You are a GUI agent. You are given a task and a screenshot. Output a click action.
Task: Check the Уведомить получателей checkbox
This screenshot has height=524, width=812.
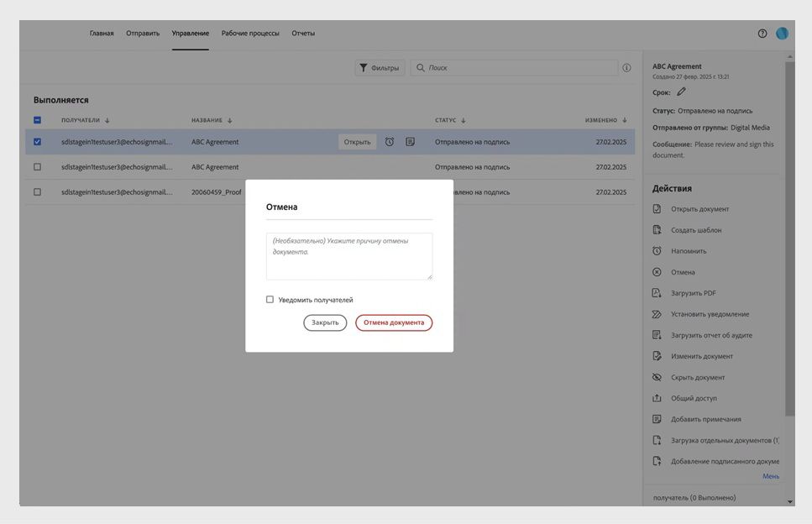coord(270,300)
